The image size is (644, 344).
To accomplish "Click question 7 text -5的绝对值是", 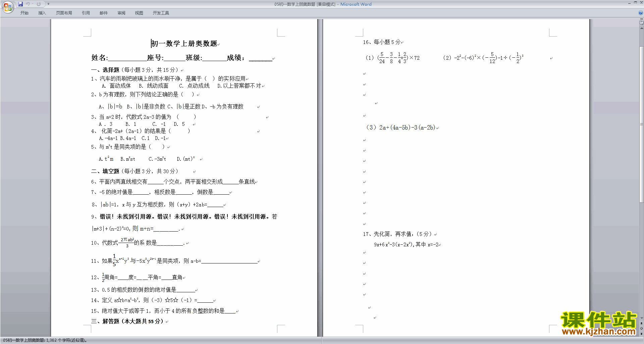I will 116,192.
